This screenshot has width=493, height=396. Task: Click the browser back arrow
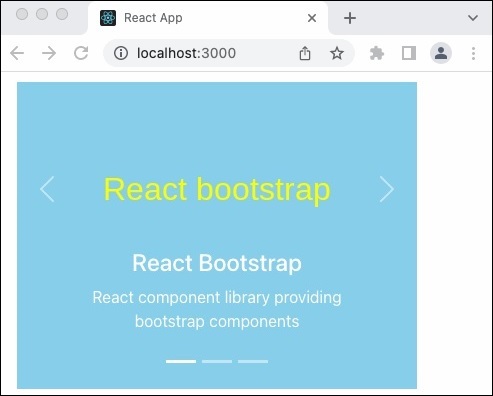pos(17,53)
